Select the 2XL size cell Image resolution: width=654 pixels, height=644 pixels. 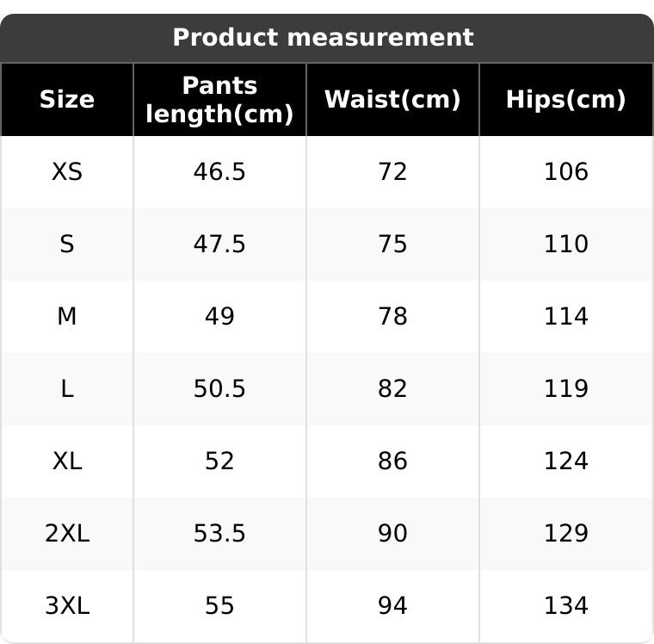coord(67,534)
